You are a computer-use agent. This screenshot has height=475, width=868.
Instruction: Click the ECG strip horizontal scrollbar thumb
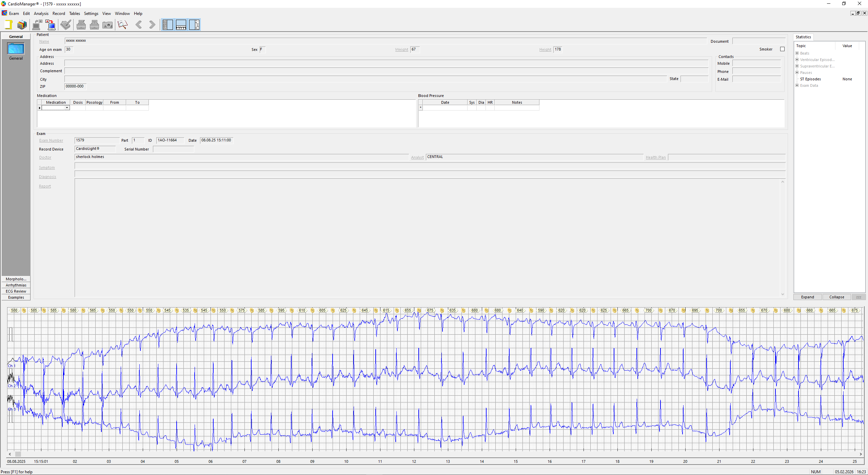tap(18, 454)
